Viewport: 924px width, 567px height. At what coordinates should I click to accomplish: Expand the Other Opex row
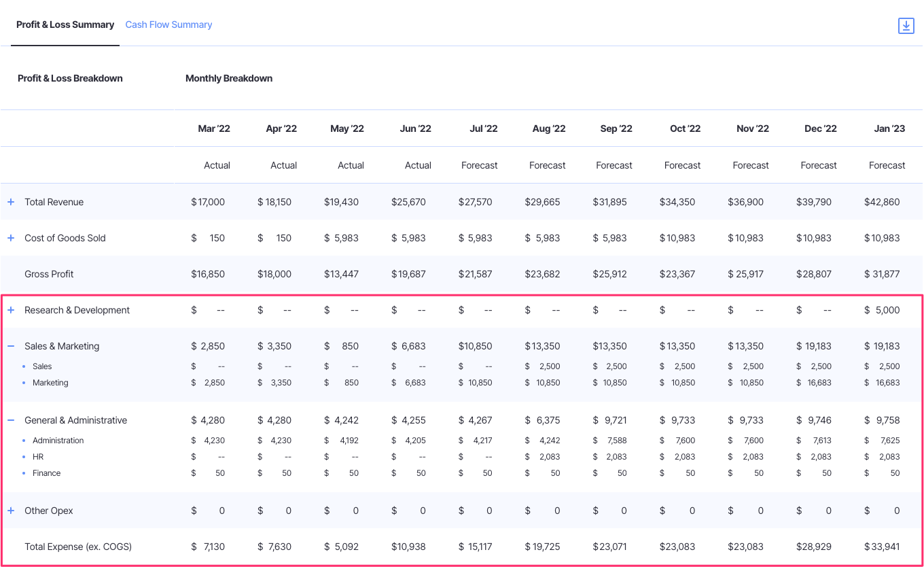coord(10,510)
